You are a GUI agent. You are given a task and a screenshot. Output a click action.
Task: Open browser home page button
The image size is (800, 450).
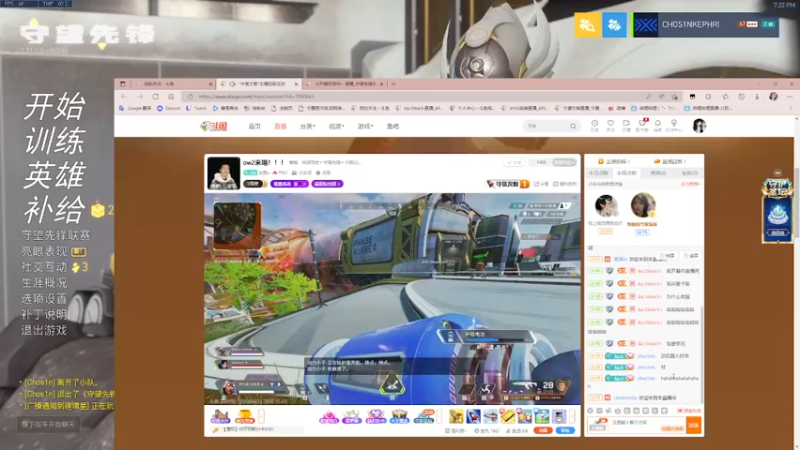coord(171,96)
